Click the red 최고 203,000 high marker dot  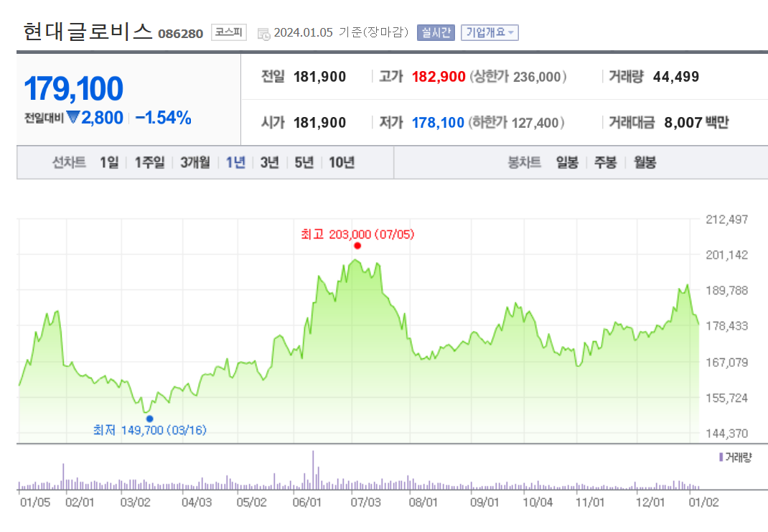click(357, 246)
